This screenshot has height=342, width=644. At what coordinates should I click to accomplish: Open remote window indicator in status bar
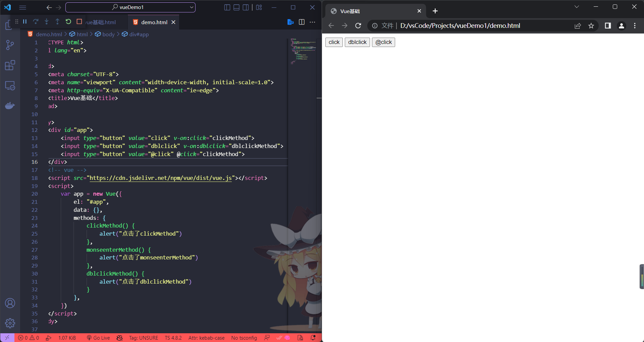pyautogui.click(x=7, y=338)
